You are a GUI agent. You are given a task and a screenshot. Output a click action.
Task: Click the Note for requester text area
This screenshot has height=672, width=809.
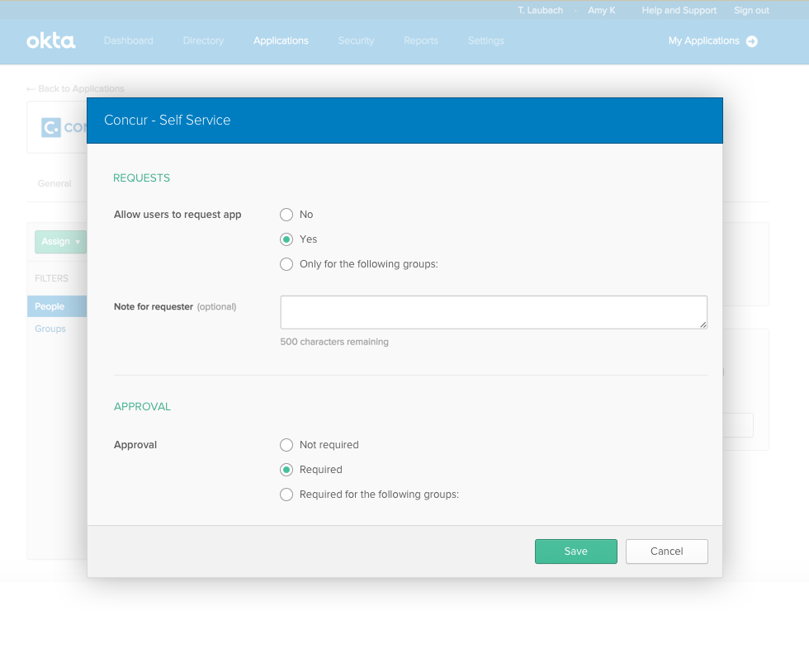tap(493, 311)
